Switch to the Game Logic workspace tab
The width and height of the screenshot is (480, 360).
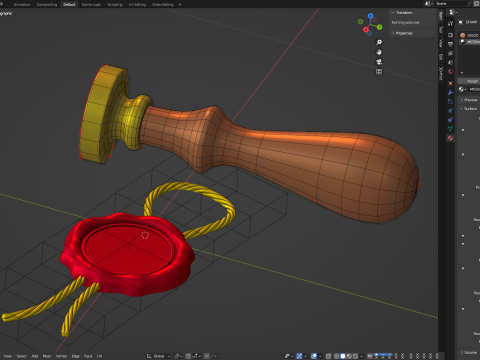tap(91, 4)
